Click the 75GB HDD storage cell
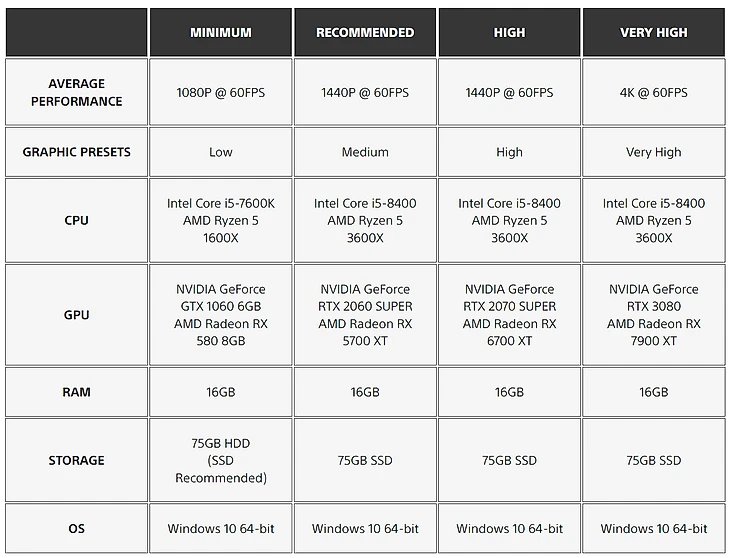Screen dimensions: 730x558 click(220, 460)
